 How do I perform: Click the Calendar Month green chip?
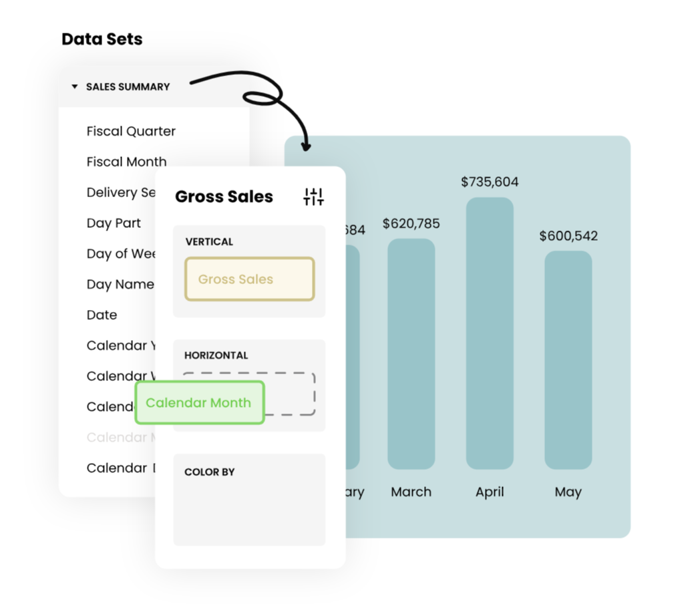(x=199, y=403)
